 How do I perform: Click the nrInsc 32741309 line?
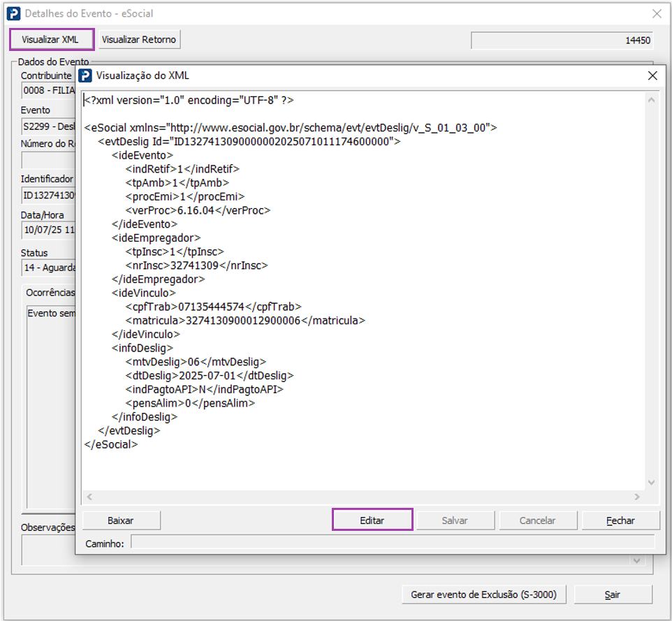196,265
